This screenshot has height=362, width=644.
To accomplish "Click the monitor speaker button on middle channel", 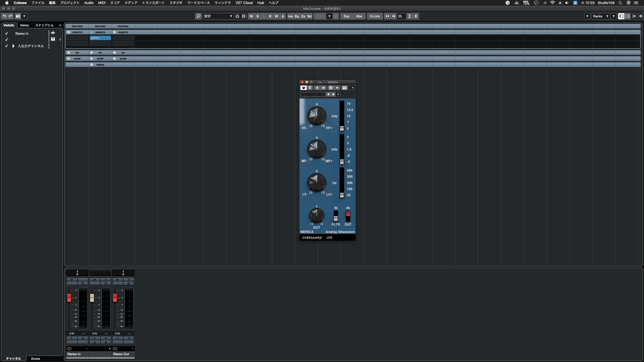I will pyautogui.click(x=95, y=342).
